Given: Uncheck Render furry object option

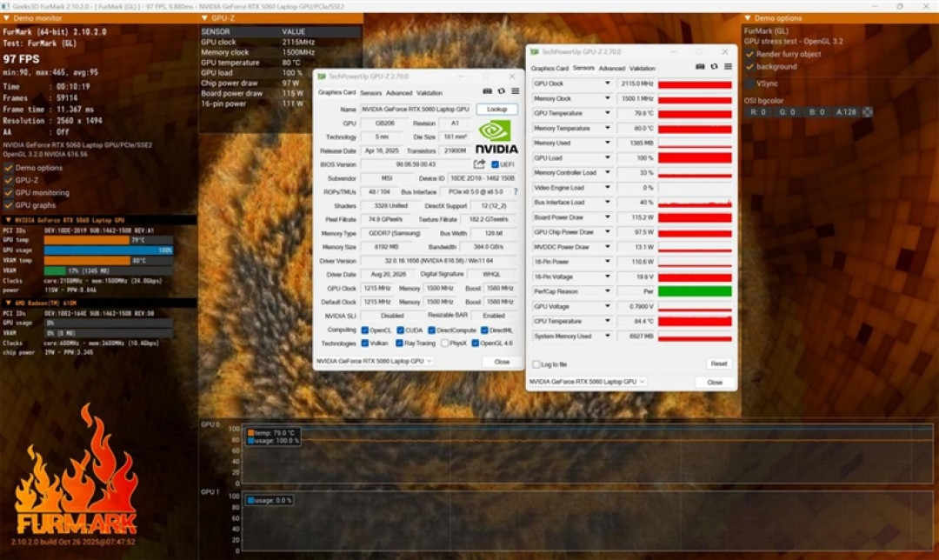Looking at the screenshot, I should click(x=749, y=54).
